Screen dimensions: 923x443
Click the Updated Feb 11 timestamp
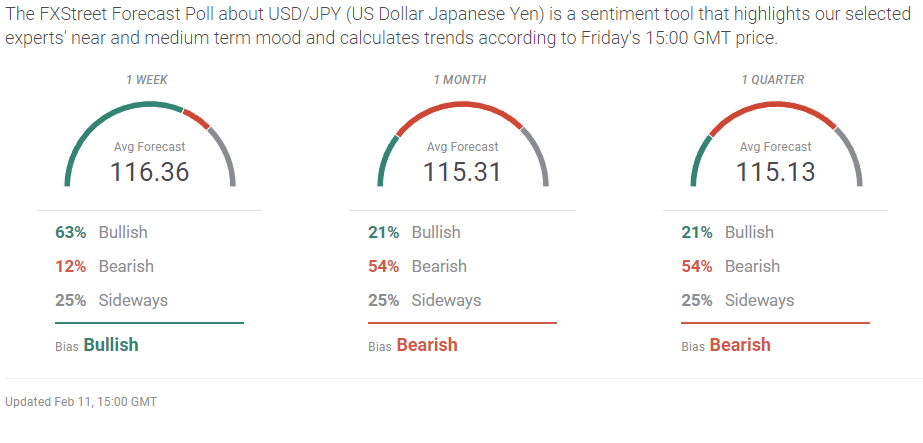81,402
